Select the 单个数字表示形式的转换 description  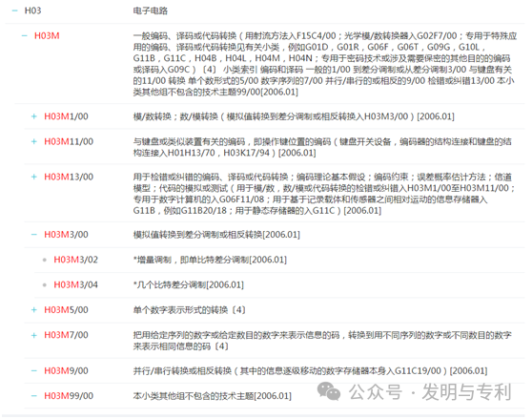click(x=190, y=310)
